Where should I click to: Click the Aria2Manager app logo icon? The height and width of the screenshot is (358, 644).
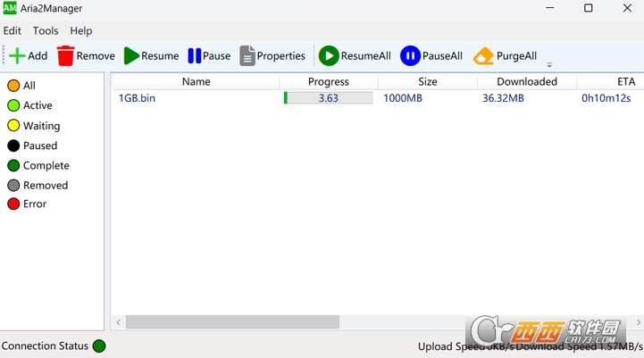(10, 8)
